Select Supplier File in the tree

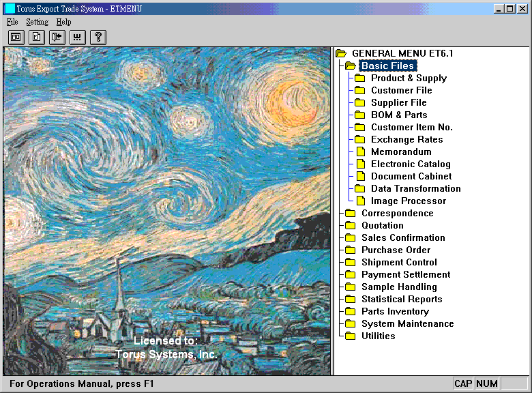399,102
